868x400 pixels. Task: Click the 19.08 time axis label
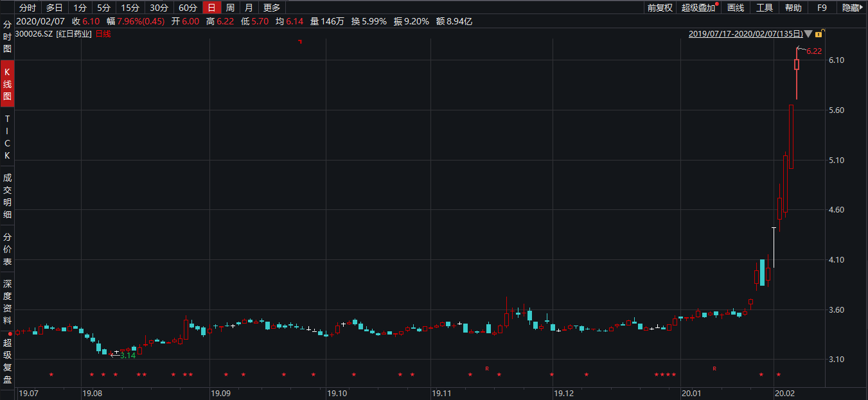coord(93,393)
